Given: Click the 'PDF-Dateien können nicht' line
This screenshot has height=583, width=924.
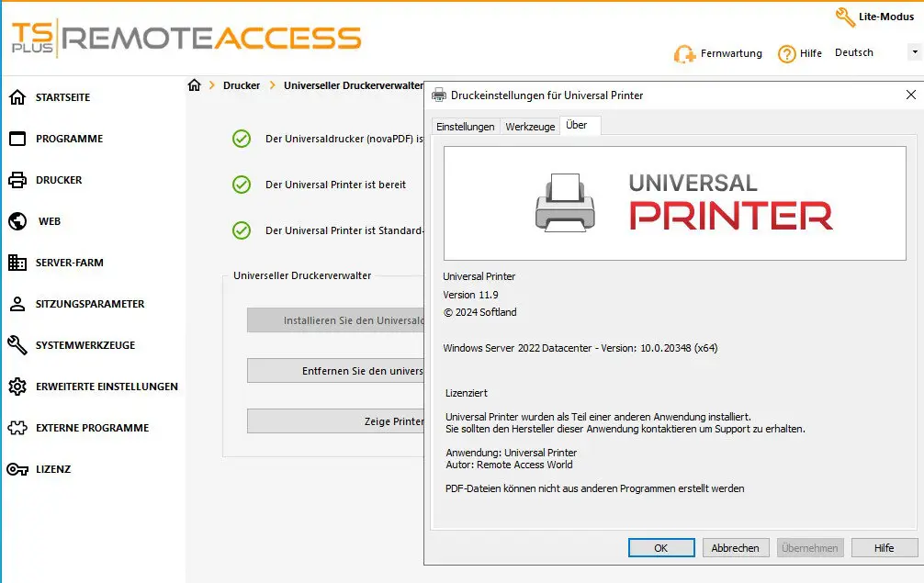Looking at the screenshot, I should [x=594, y=488].
